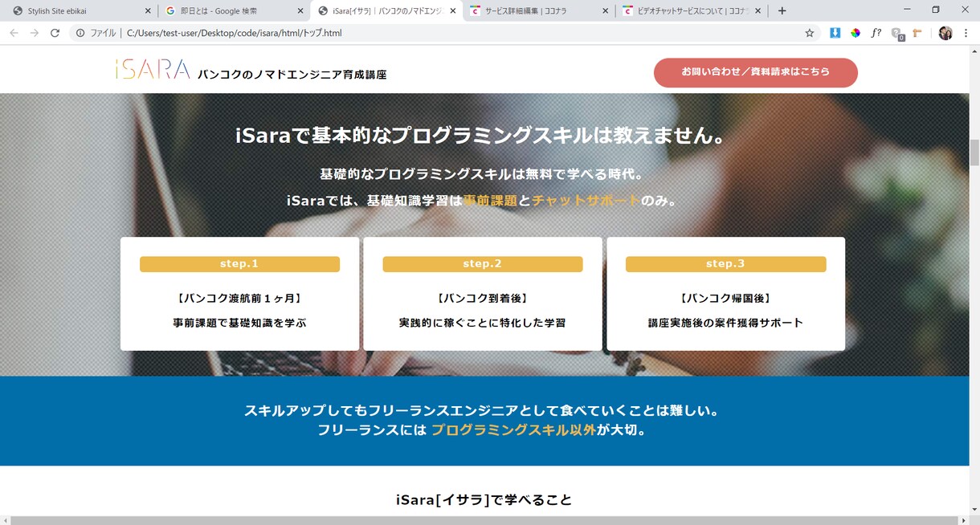Image resolution: width=980 pixels, height=525 pixels.
Task: Open the f? font finder extension
Action: pos(876,33)
